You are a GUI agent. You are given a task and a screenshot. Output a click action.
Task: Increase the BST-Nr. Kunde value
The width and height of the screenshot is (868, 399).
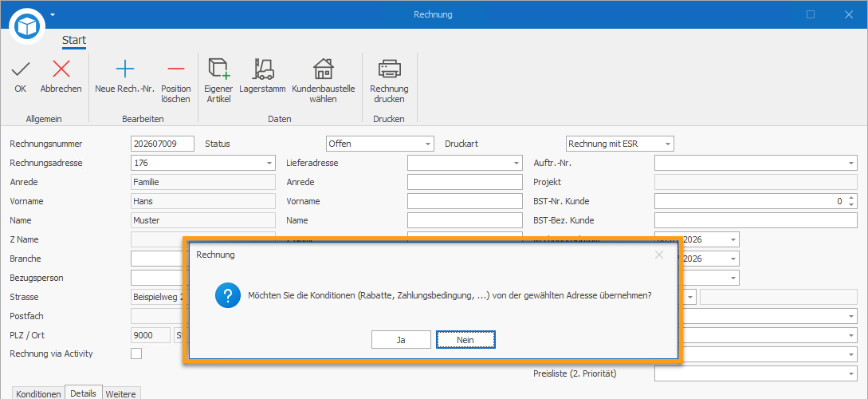point(851,197)
